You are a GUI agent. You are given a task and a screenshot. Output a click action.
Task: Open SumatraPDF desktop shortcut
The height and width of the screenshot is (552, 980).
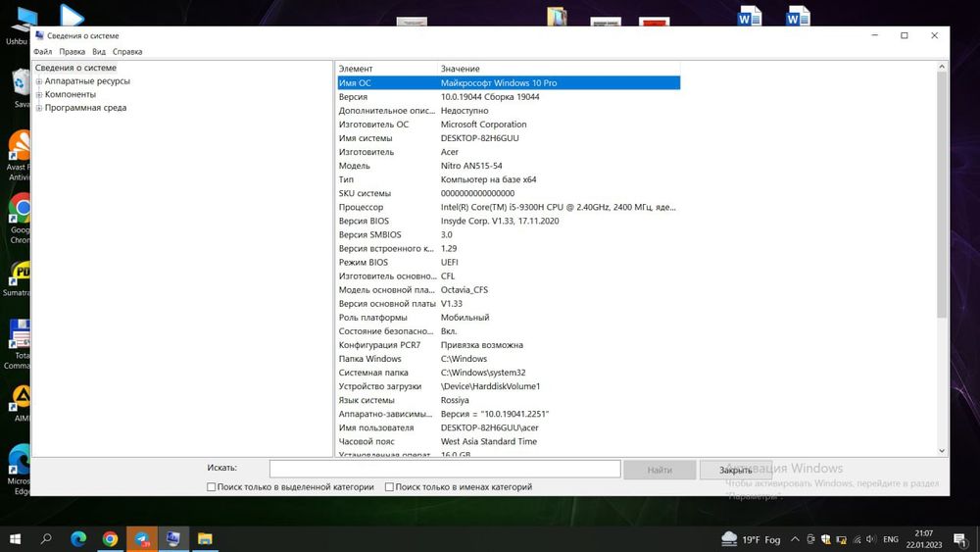pos(18,279)
